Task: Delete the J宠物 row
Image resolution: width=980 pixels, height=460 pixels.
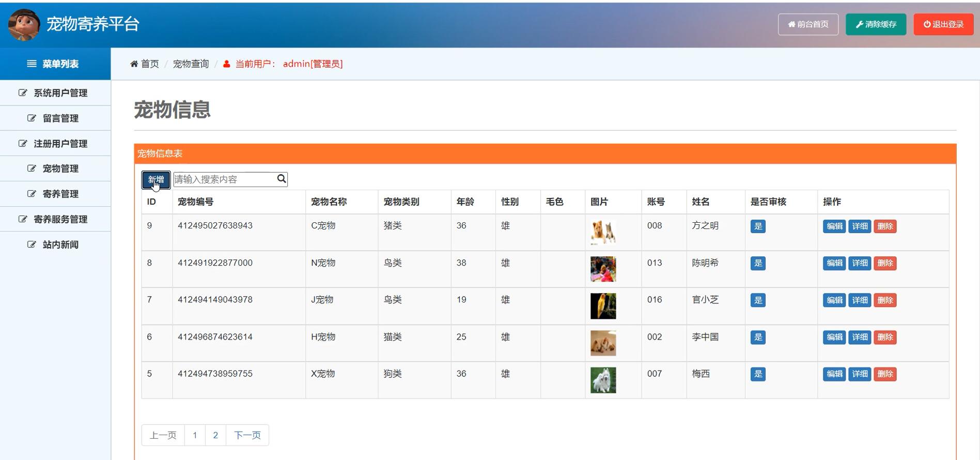Action: point(885,300)
